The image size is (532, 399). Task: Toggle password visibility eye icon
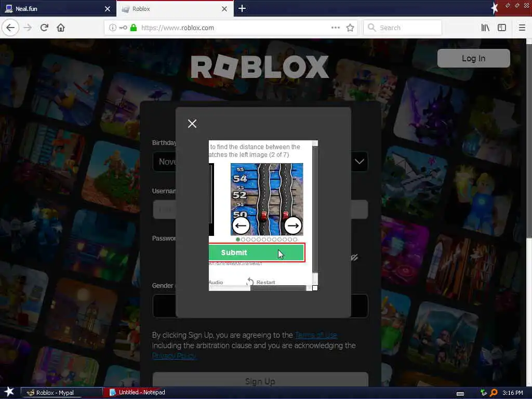tap(354, 258)
